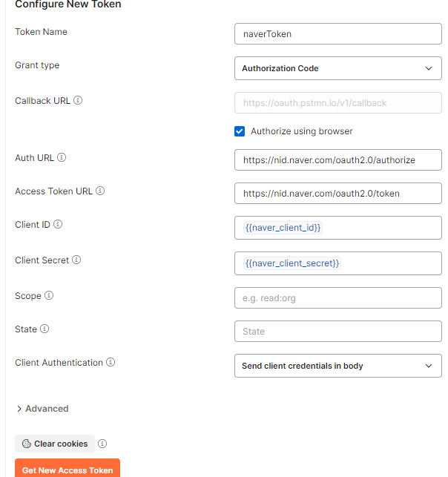Open Client Authentication dropdown
Screen dimensions: 448x477
pos(338,366)
